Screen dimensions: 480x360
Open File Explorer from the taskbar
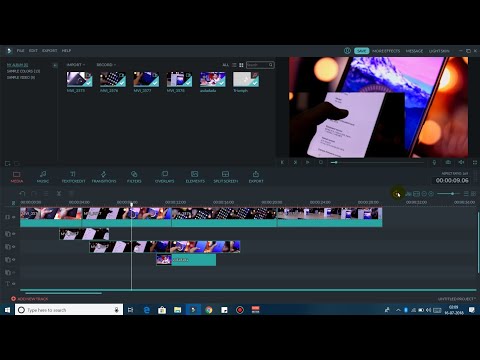[x=177, y=310]
